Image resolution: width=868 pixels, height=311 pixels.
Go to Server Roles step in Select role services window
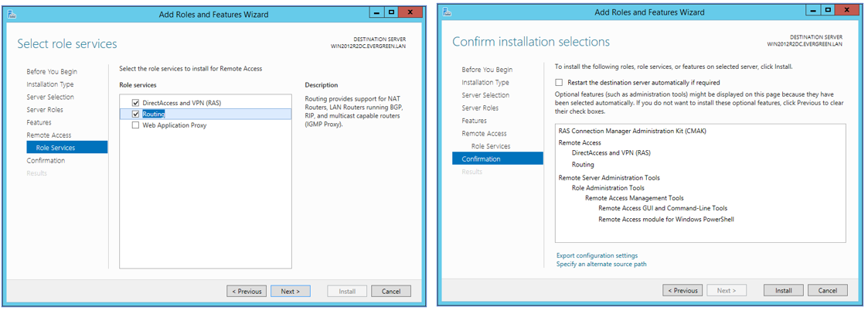coord(45,110)
